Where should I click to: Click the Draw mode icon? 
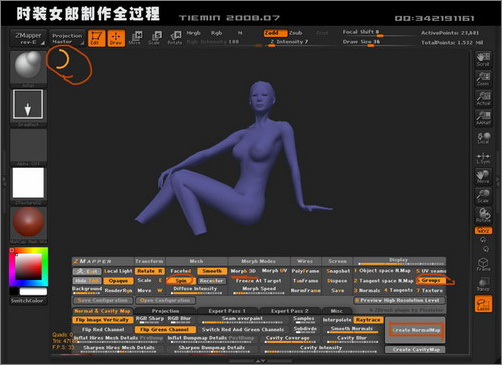116,38
